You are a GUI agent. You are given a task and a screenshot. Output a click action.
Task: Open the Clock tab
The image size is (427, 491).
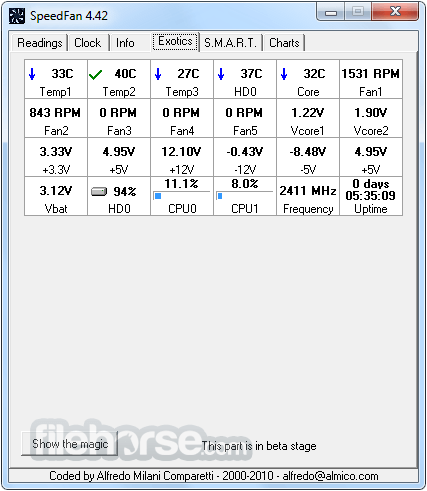point(88,43)
